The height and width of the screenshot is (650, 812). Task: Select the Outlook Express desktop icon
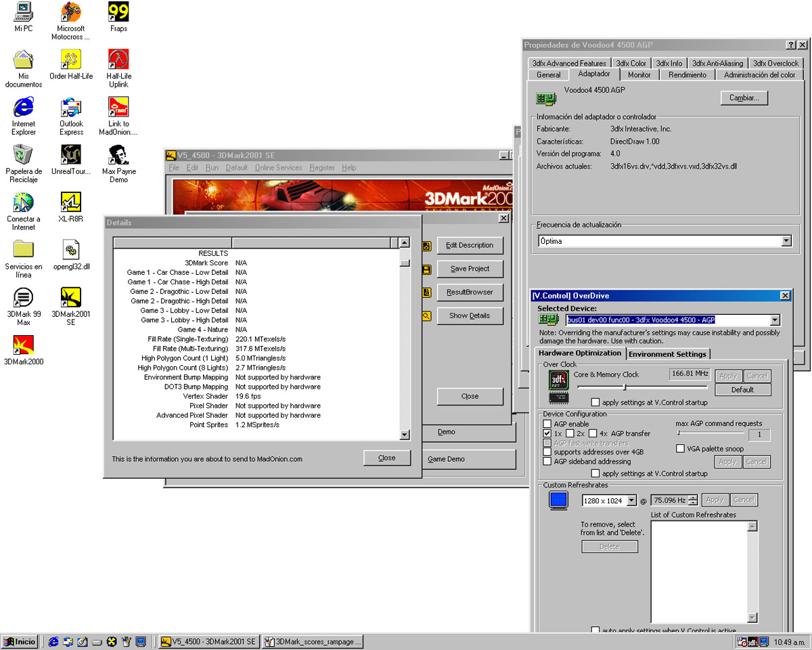[x=71, y=116]
